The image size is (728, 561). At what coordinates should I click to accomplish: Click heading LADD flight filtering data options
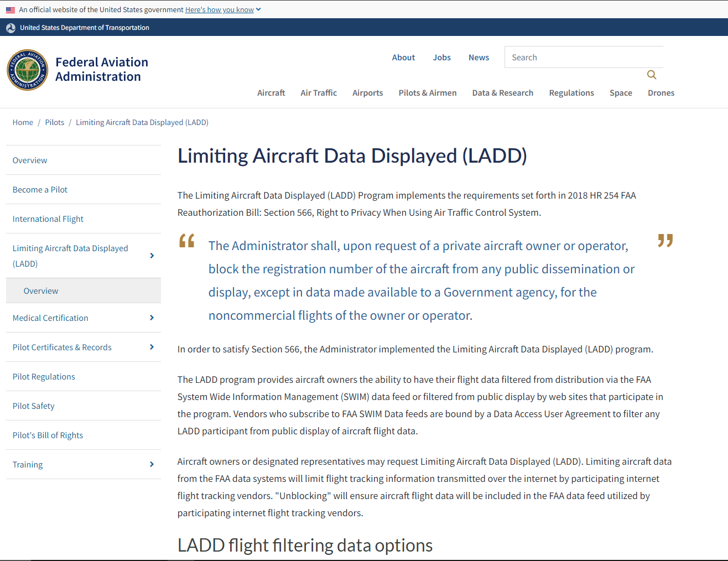tap(305, 545)
